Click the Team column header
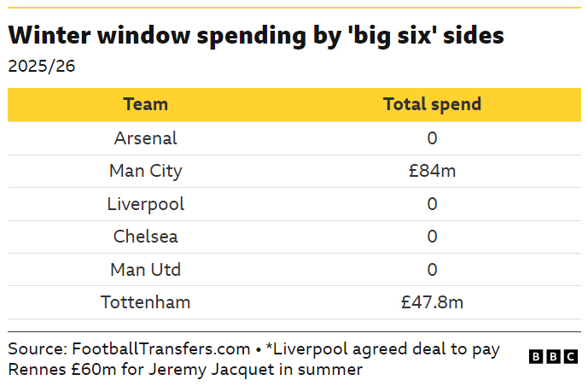 pos(146,104)
